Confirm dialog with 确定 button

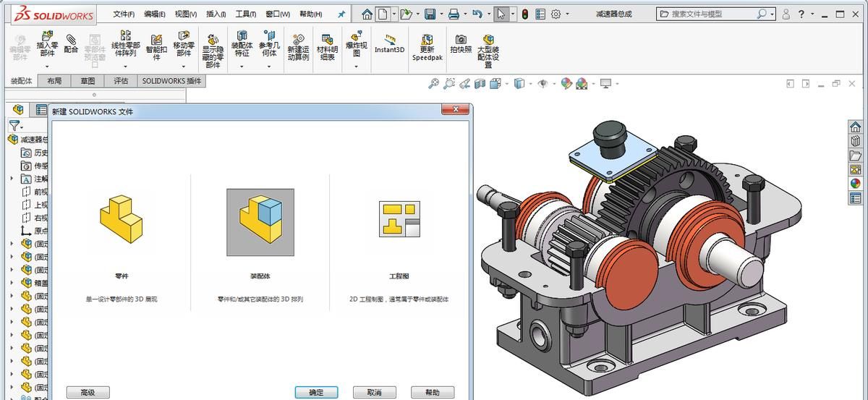[316, 392]
